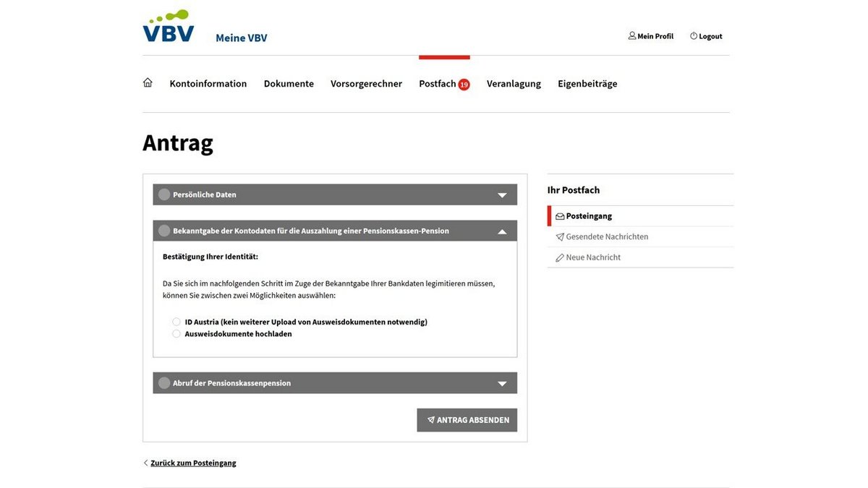Follow the Zurück zum Posteingang link
Image resolution: width=868 pixels, height=488 pixels.
pyautogui.click(x=192, y=462)
